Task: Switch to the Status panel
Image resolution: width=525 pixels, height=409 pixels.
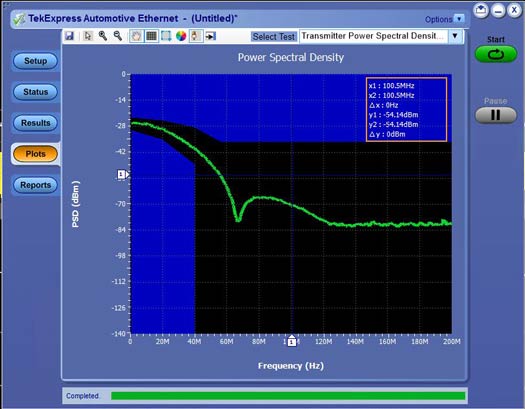Action: (x=35, y=92)
